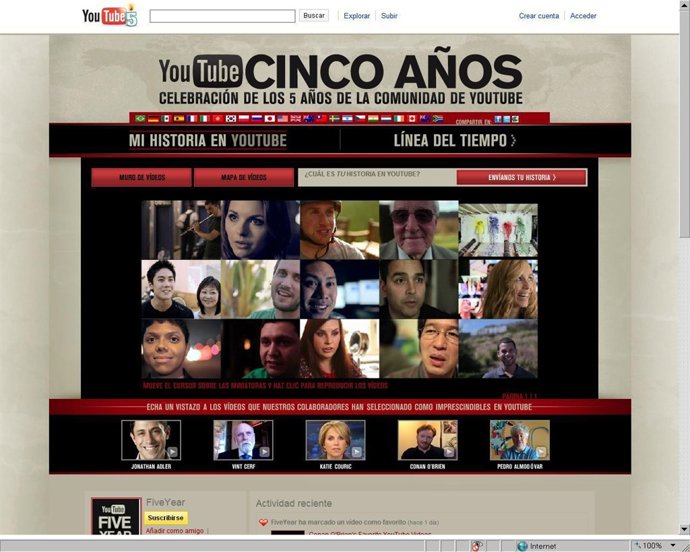
Task: Play the Vint Cerf video thumbnail
Action: (243, 440)
